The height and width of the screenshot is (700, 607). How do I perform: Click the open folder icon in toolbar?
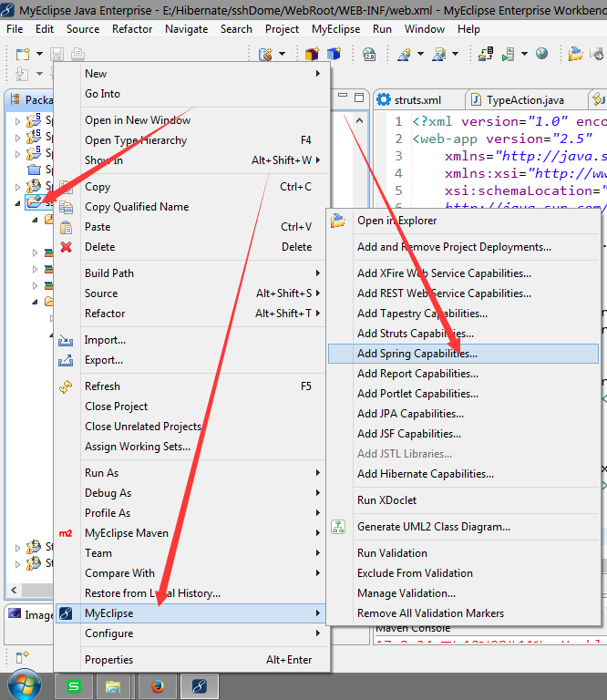[x=575, y=54]
